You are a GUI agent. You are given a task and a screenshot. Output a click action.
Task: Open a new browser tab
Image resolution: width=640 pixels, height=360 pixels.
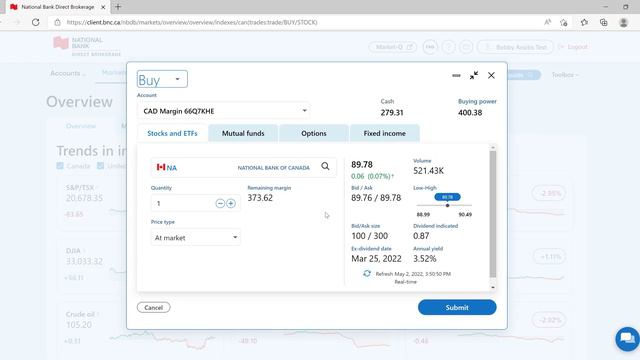(118, 7)
